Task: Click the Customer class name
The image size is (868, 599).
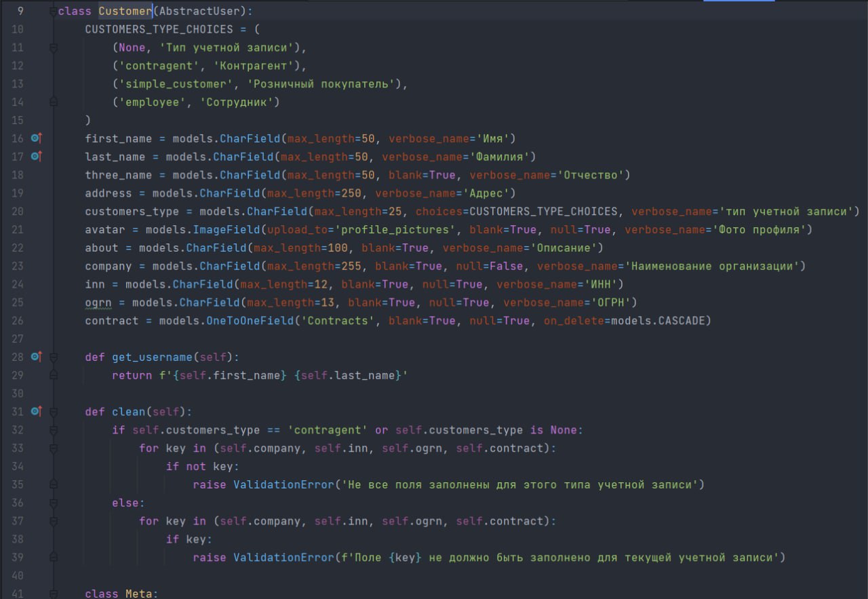Action: (x=125, y=12)
